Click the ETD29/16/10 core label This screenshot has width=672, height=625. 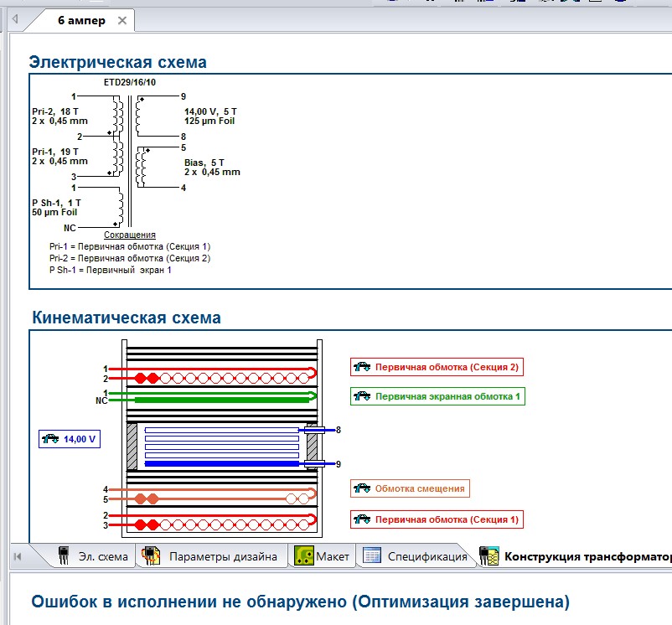123,82
